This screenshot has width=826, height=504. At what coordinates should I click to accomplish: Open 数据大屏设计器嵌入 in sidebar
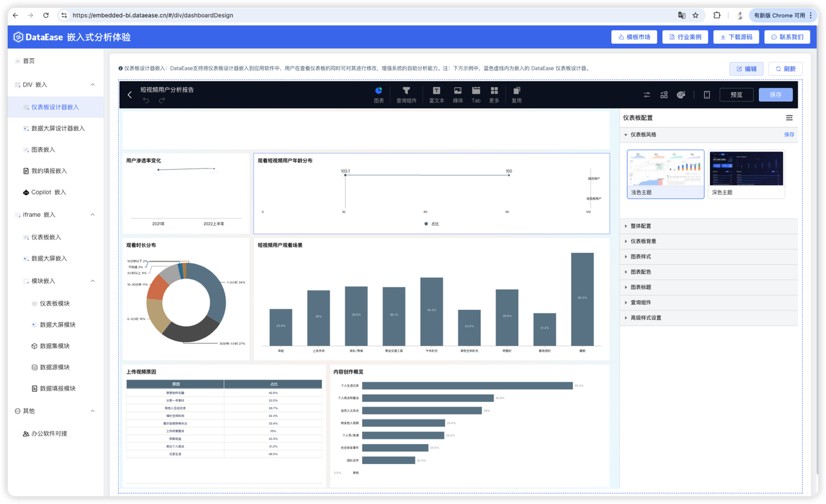pos(58,128)
